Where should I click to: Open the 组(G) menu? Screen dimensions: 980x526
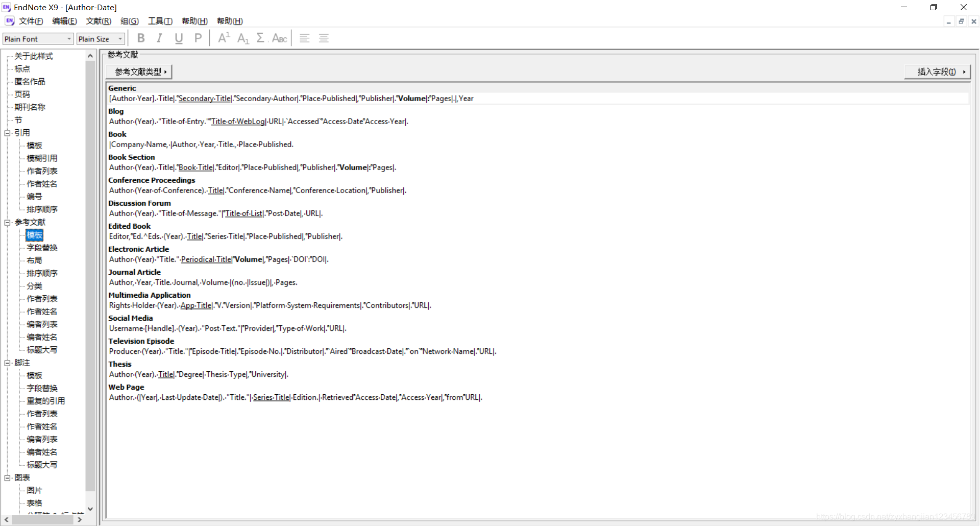(130, 21)
